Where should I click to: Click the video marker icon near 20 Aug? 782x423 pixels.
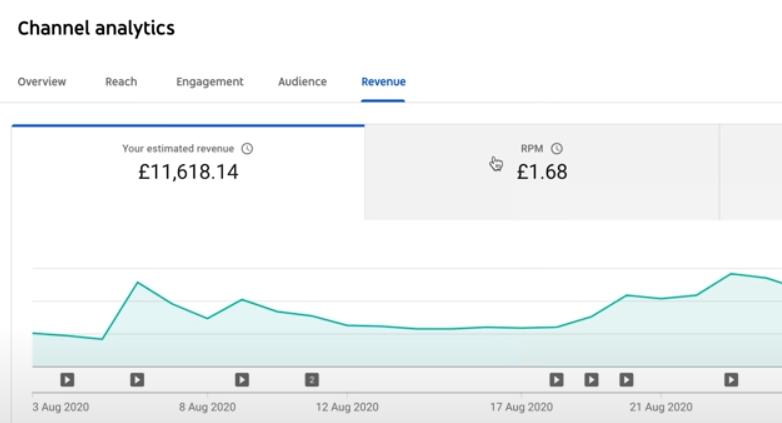626,380
